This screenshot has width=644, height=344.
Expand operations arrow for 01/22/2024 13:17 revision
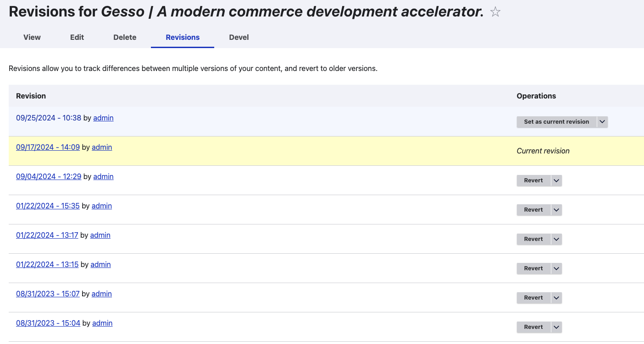pyautogui.click(x=556, y=239)
